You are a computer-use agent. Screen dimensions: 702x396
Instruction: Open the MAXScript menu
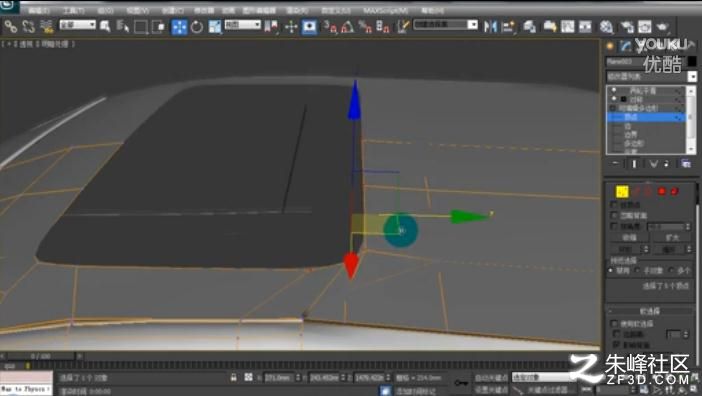385,10
